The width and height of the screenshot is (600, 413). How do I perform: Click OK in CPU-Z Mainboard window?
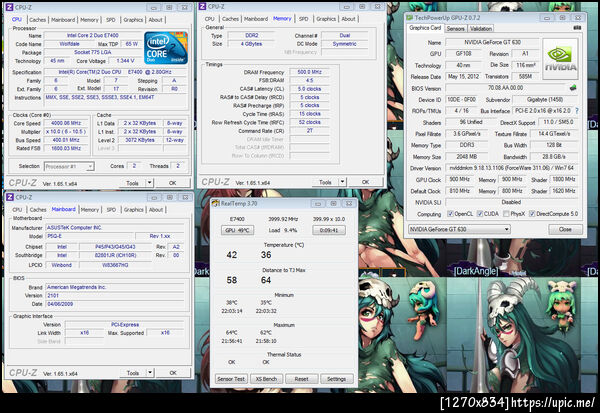173,372
